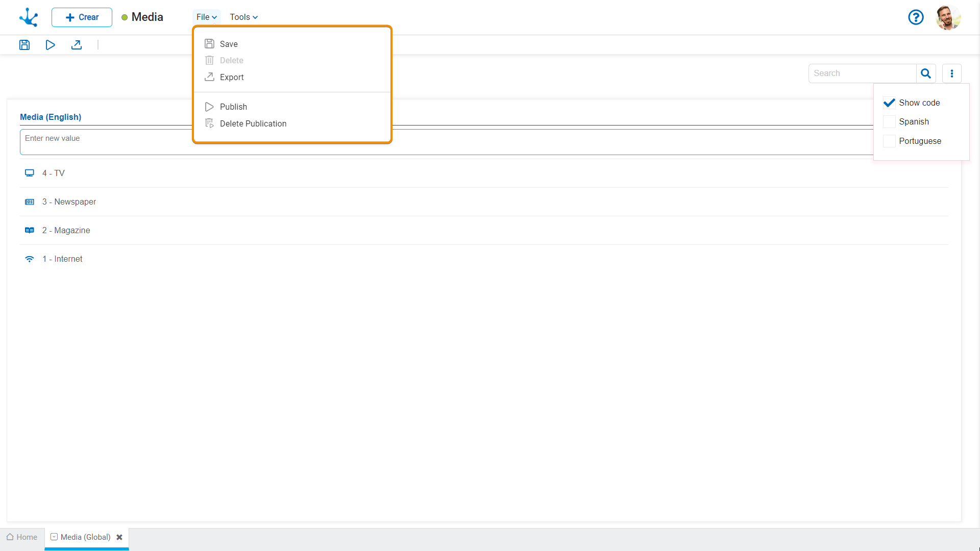The height and width of the screenshot is (551, 980).
Task: Click the Search input field
Action: (863, 73)
